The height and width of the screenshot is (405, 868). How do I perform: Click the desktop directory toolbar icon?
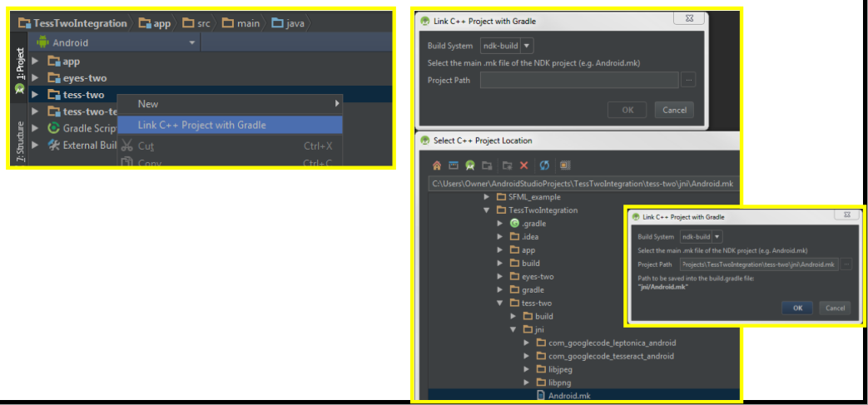pos(454,165)
